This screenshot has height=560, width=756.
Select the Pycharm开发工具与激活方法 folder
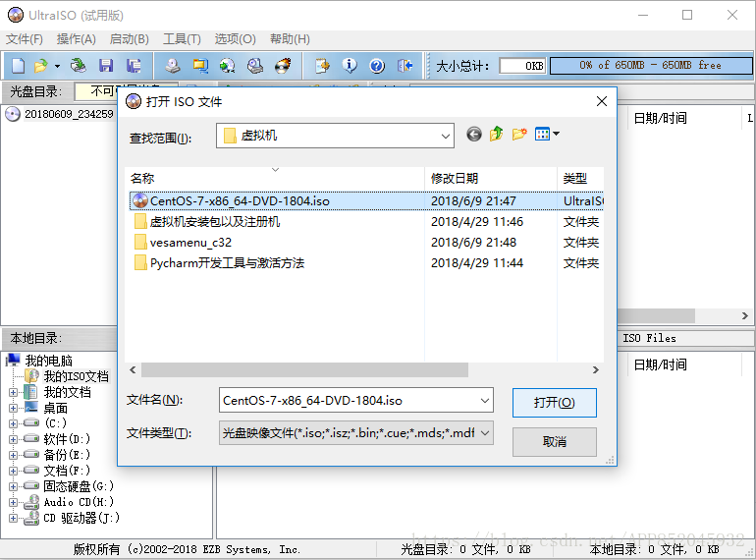tap(227, 263)
